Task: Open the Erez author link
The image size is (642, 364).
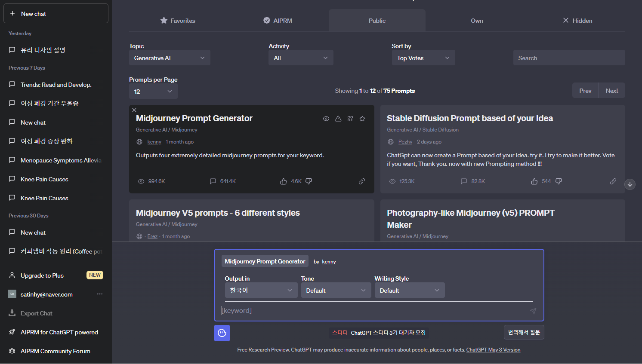Action: [152, 236]
